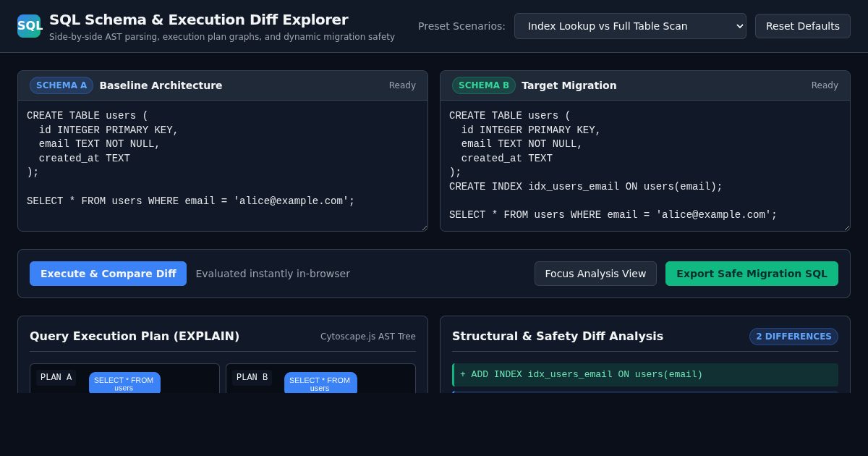Click the Cytoscape.js AST Tree label
Viewport: 868px width, 456px height.
(x=368, y=337)
